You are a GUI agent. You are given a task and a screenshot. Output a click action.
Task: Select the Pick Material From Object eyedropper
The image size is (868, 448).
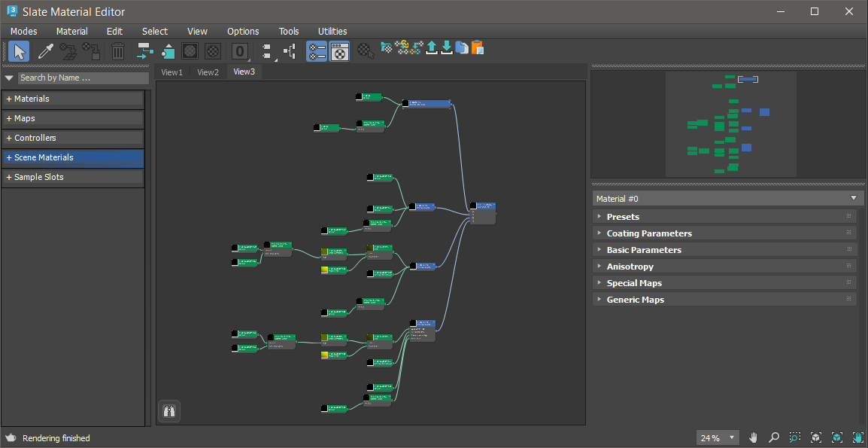(46, 51)
